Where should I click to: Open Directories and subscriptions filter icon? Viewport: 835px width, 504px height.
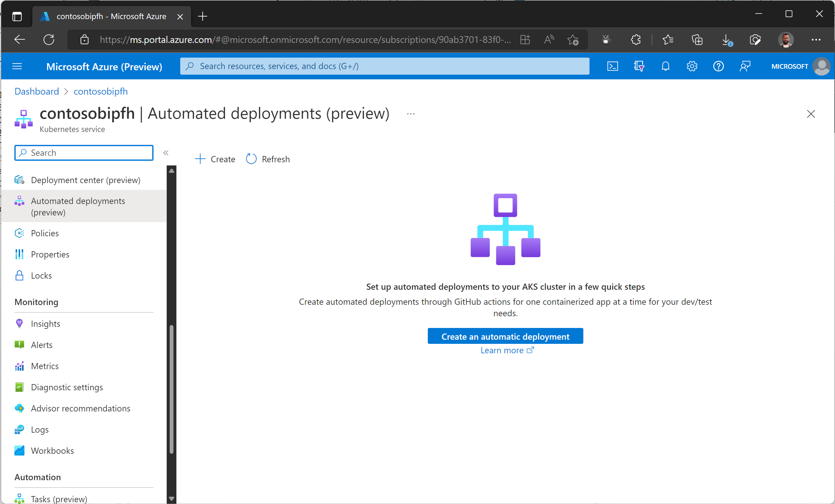click(x=639, y=66)
